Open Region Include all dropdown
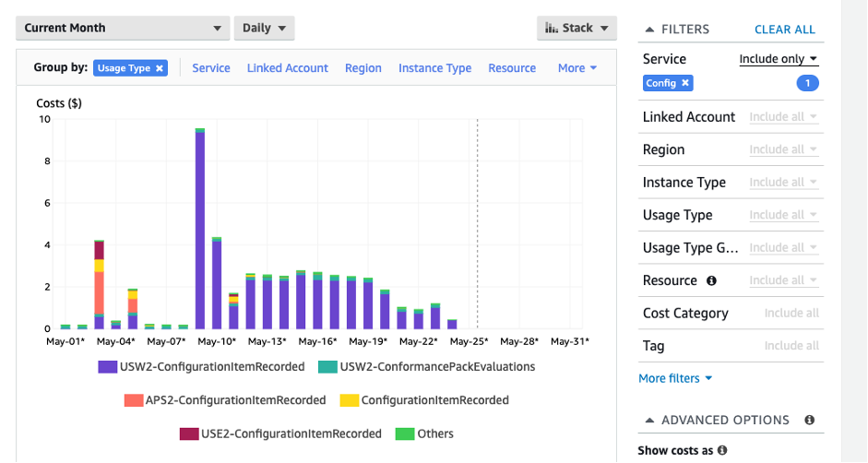Image resolution: width=868 pixels, height=463 pixels. [x=783, y=149]
